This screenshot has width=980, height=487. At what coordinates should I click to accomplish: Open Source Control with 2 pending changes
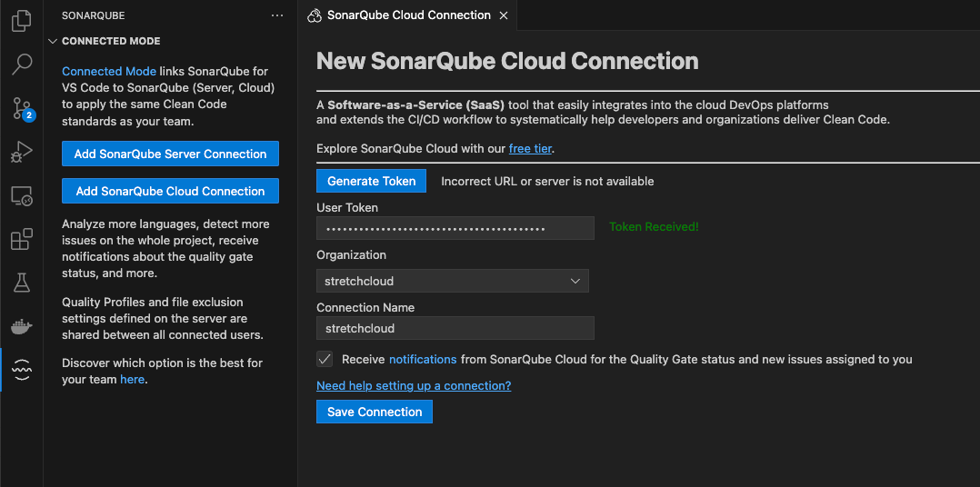[21, 109]
